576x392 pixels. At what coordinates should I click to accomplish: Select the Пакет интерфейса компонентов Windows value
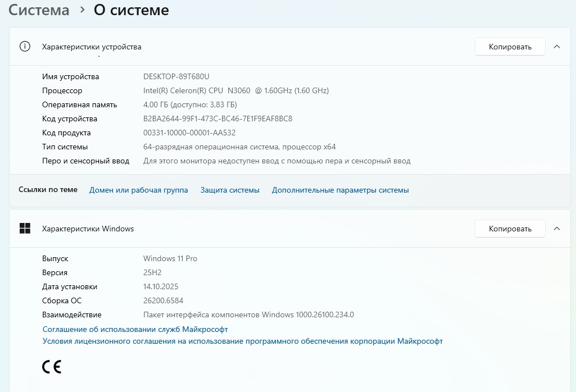(249, 314)
